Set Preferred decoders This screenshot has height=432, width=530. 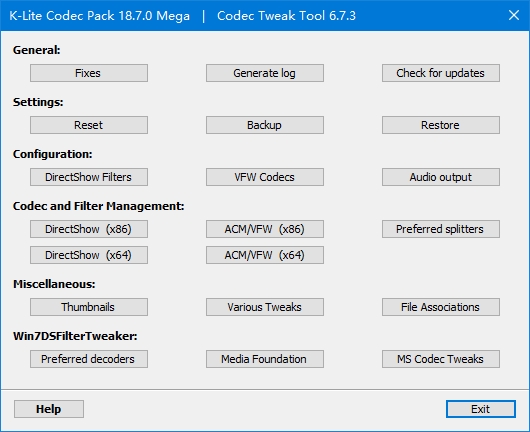89,359
